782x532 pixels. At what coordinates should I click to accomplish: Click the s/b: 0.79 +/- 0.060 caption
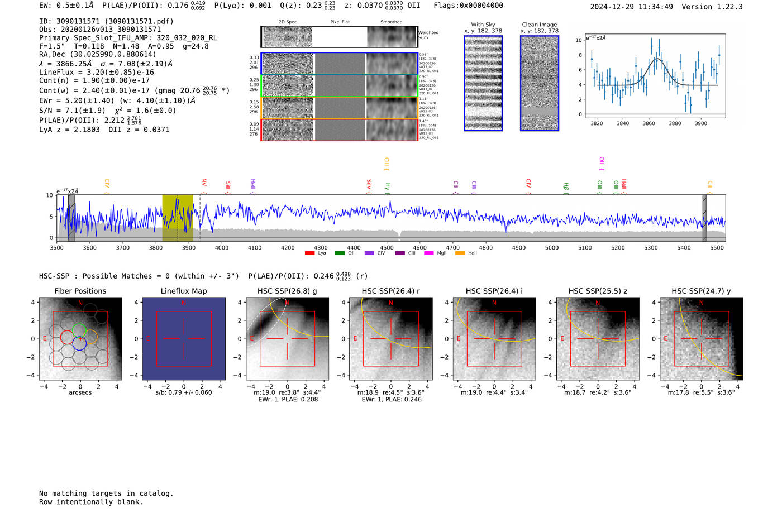click(184, 392)
